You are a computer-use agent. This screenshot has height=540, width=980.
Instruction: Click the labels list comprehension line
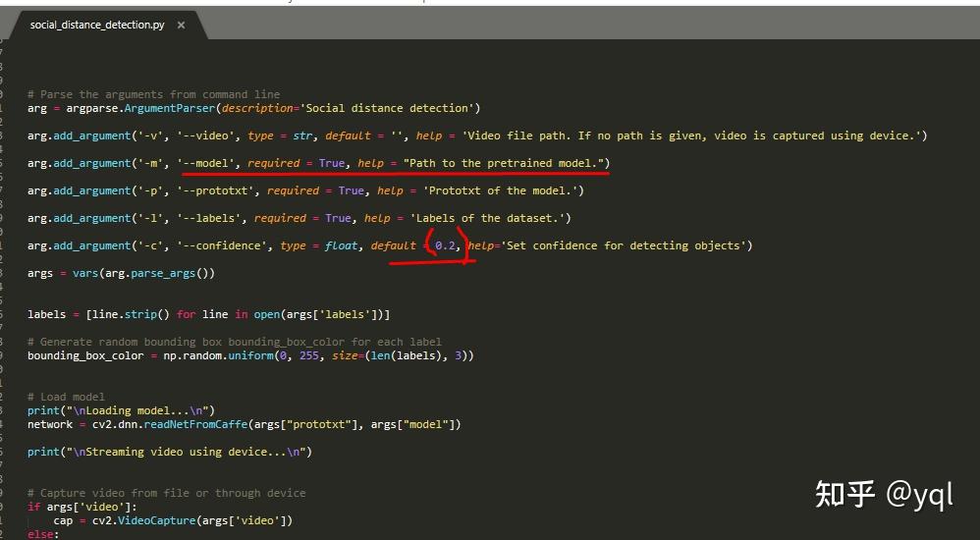[209, 314]
